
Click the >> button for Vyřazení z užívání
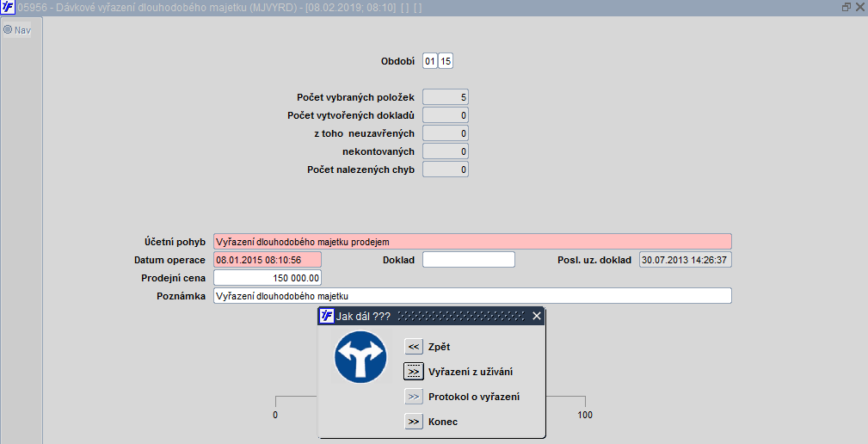(414, 372)
